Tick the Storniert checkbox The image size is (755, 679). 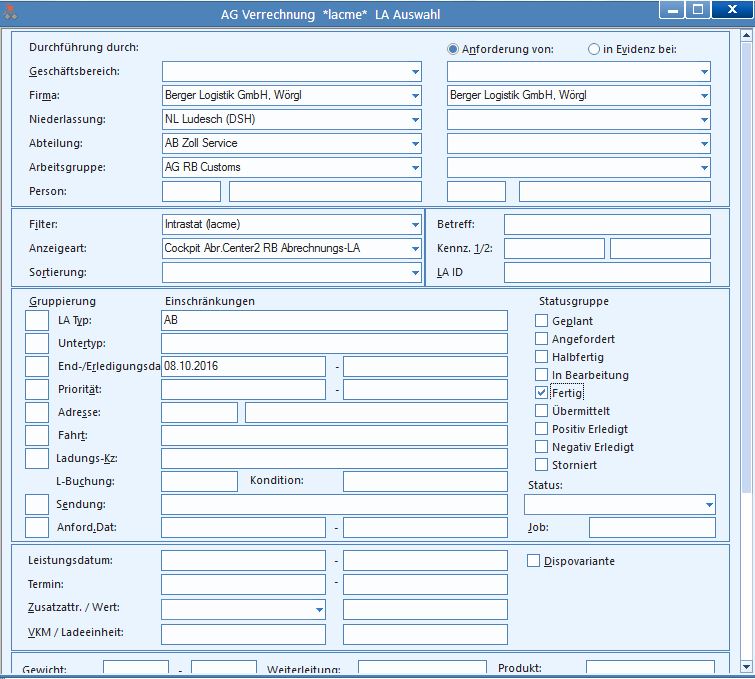click(x=541, y=465)
